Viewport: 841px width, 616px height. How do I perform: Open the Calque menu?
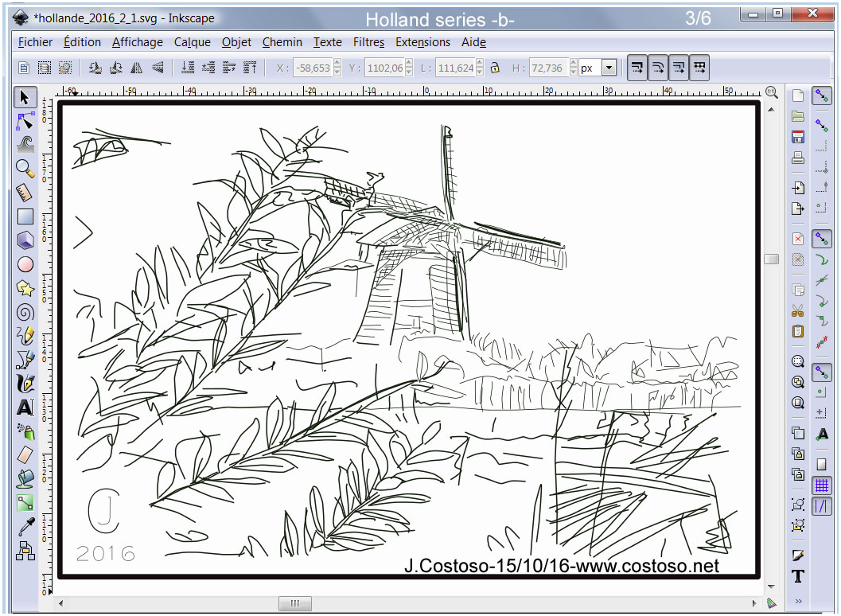pyautogui.click(x=193, y=42)
